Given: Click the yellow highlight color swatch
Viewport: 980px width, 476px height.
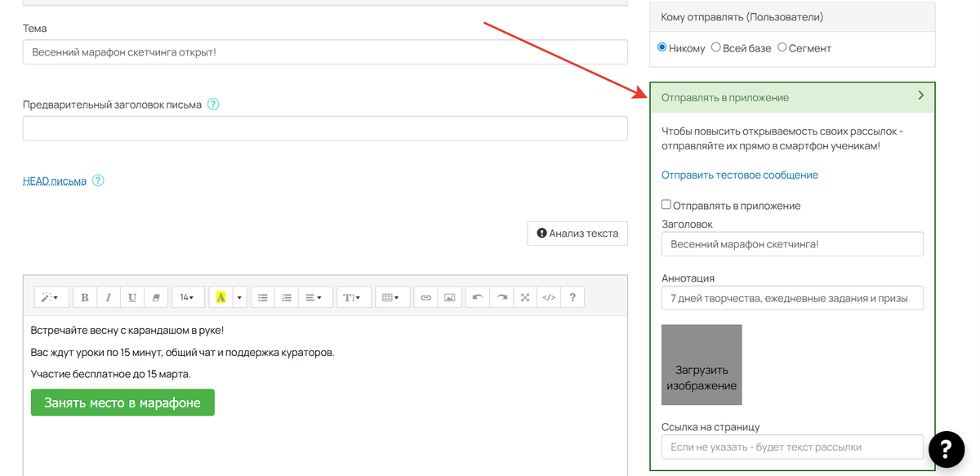Looking at the screenshot, I should (220, 298).
